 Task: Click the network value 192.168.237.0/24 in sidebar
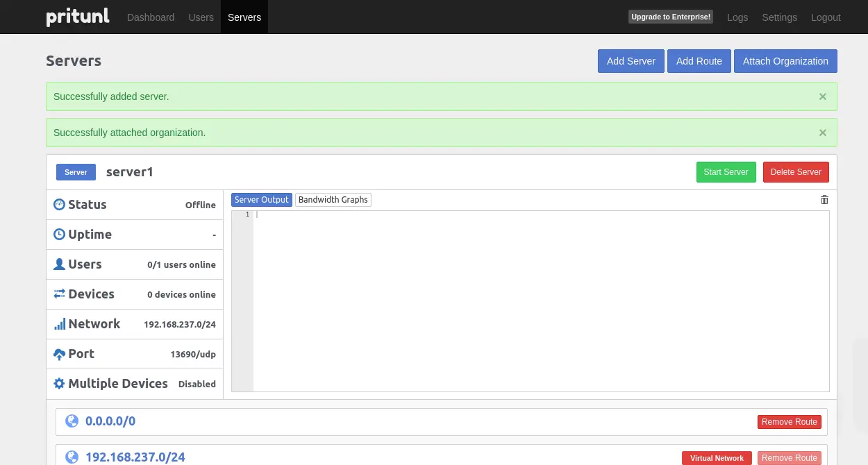pos(180,325)
